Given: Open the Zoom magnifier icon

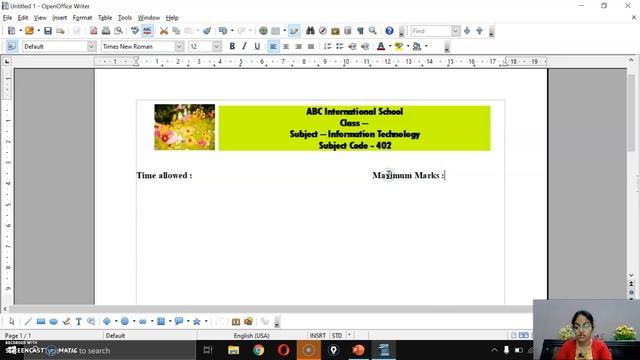Looking at the screenshot, I should tap(373, 31).
